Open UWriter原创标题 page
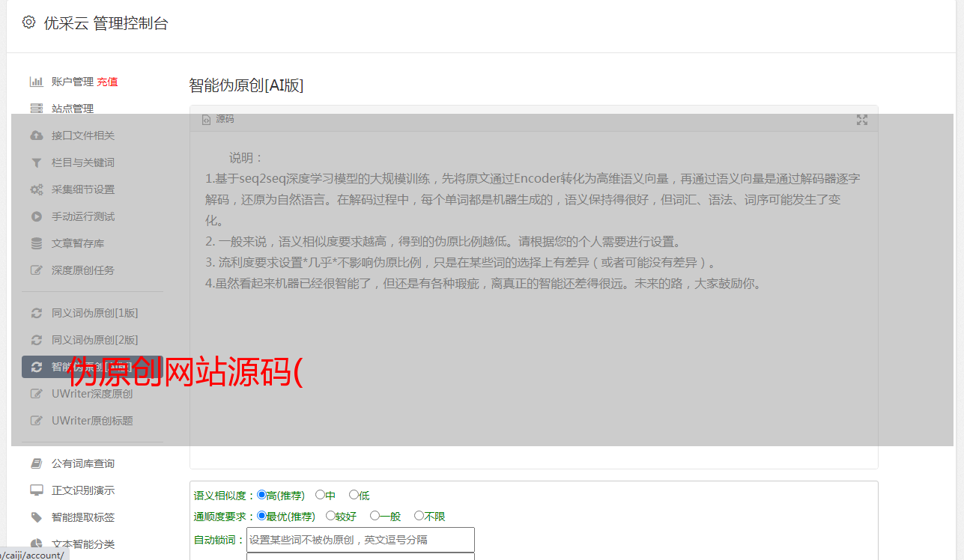Image resolution: width=964 pixels, height=560 pixels. click(92, 421)
